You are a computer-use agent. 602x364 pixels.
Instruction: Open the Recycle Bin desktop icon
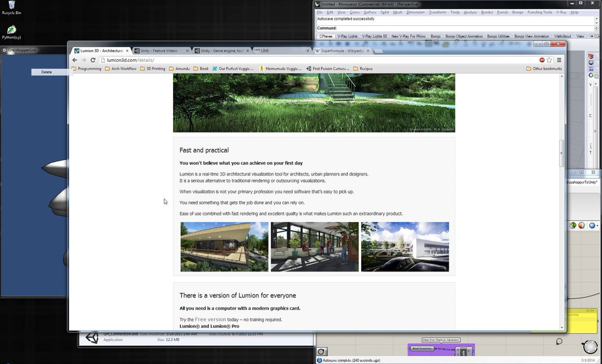pos(12,8)
